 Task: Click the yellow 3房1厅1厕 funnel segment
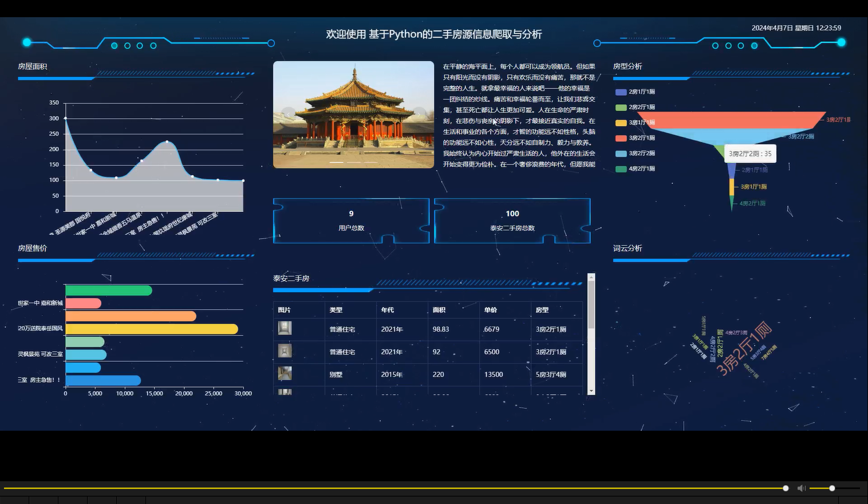pos(732,187)
